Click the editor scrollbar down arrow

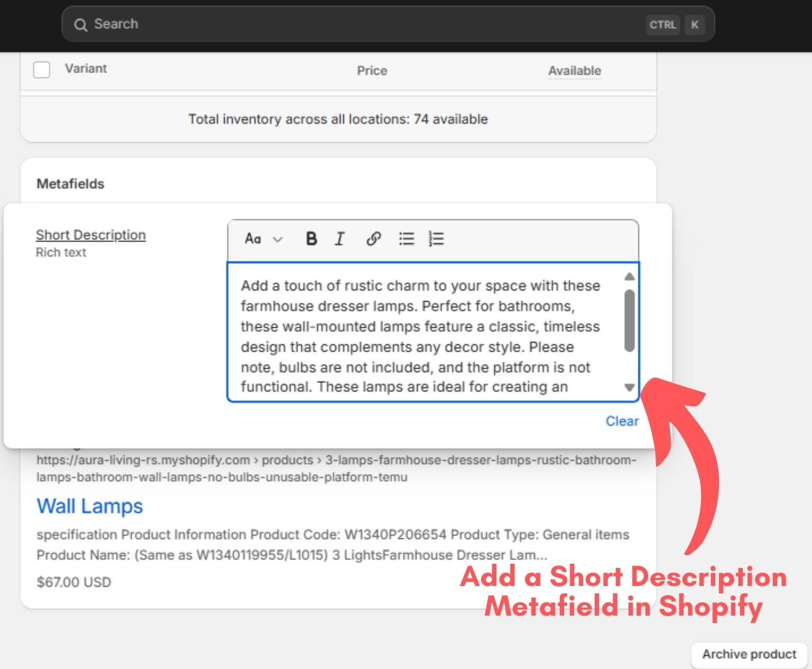[x=629, y=388]
